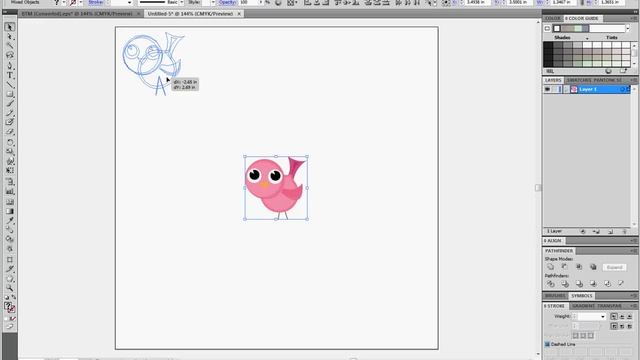Click the Minus Back pathfinder icon
640x360 pixels.
[621, 284]
